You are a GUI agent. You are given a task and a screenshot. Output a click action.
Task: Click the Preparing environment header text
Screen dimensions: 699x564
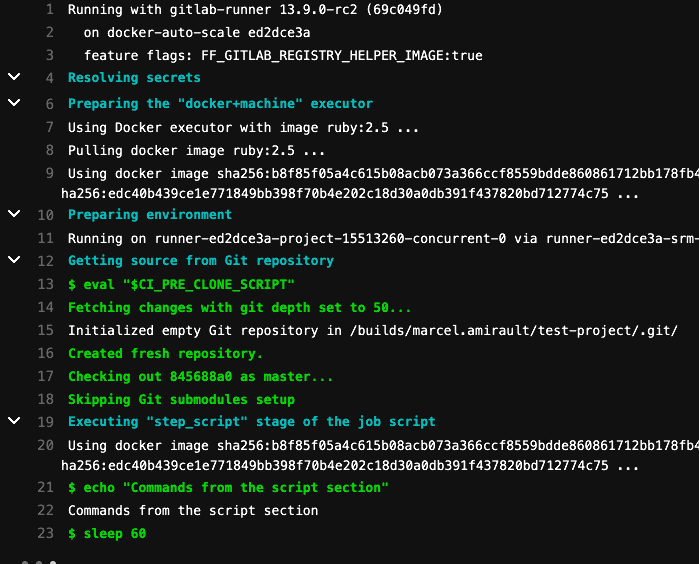point(150,214)
